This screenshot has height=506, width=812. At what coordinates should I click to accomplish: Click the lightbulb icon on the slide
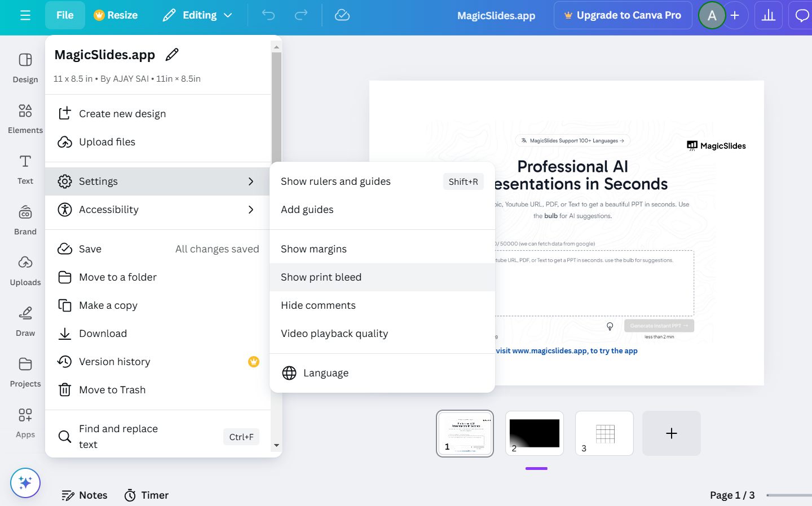[x=610, y=326]
